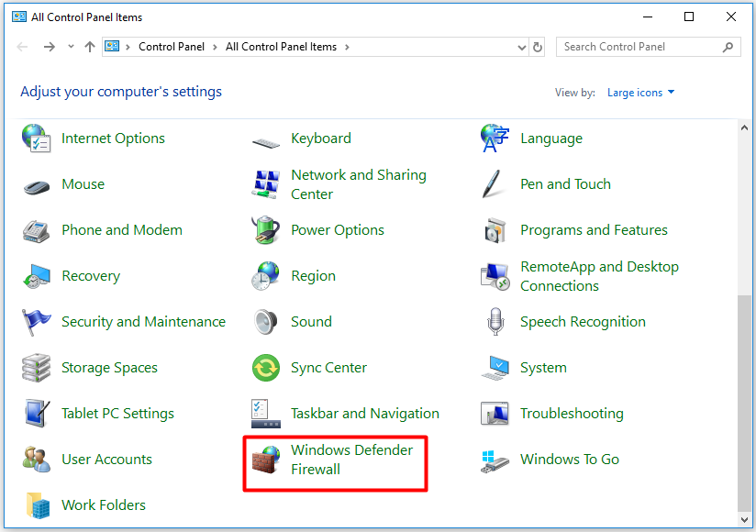
Task: Click the User Accounts icon
Action: [37, 460]
